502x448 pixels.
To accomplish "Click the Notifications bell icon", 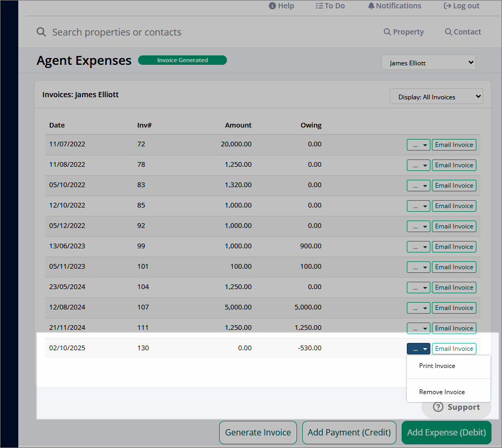I will (x=371, y=6).
